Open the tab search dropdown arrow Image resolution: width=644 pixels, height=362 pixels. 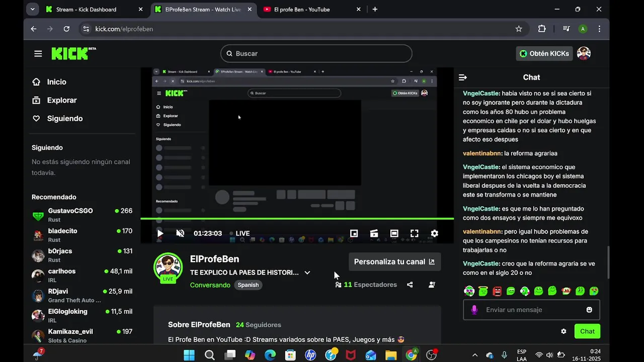[x=33, y=9]
